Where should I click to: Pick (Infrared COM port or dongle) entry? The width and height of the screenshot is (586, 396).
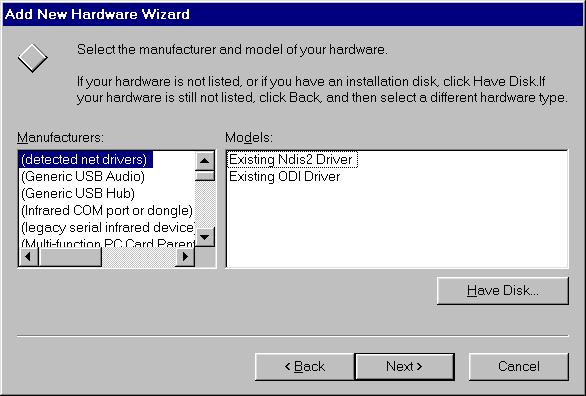click(107, 210)
